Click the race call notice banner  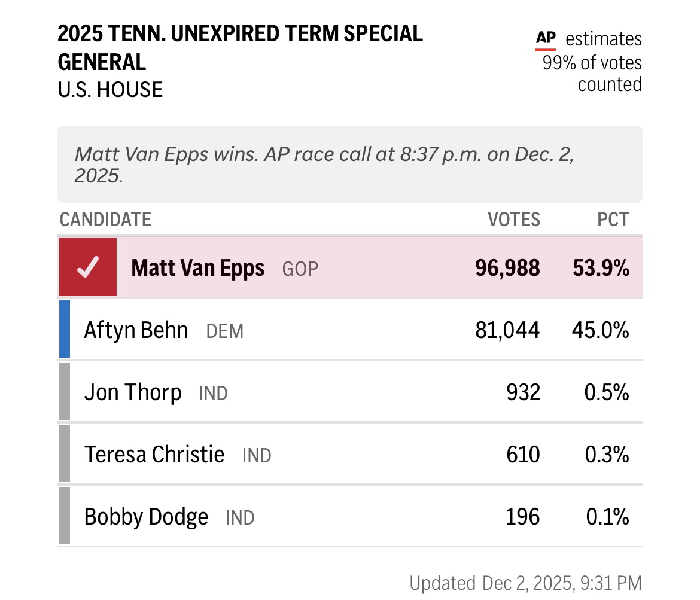coord(350,165)
